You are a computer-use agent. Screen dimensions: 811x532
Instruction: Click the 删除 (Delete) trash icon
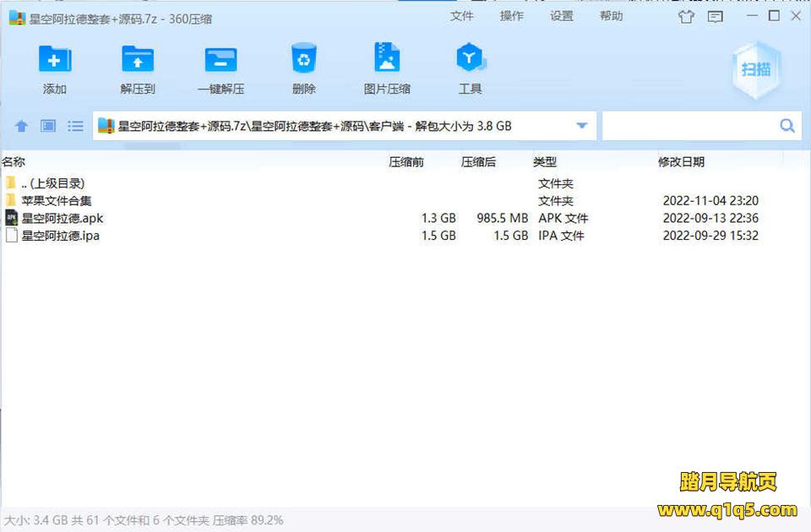pyautogui.click(x=303, y=60)
